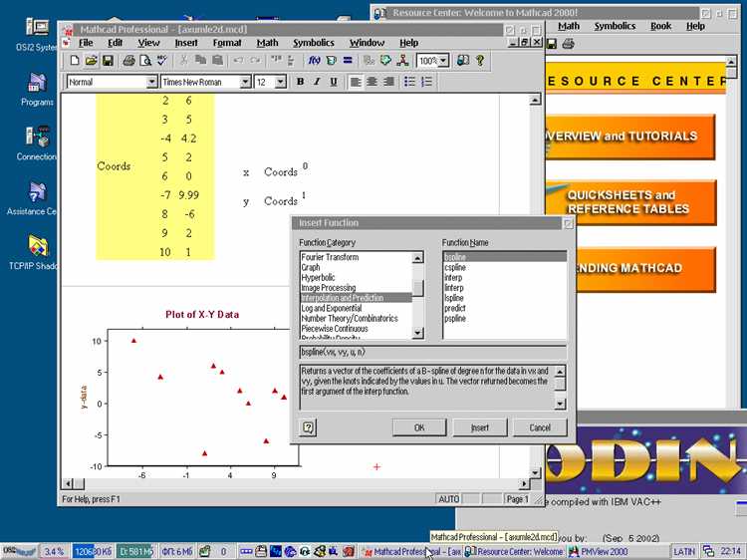
Task: Click Cancel in the Insert Function dialog
Action: (540, 427)
